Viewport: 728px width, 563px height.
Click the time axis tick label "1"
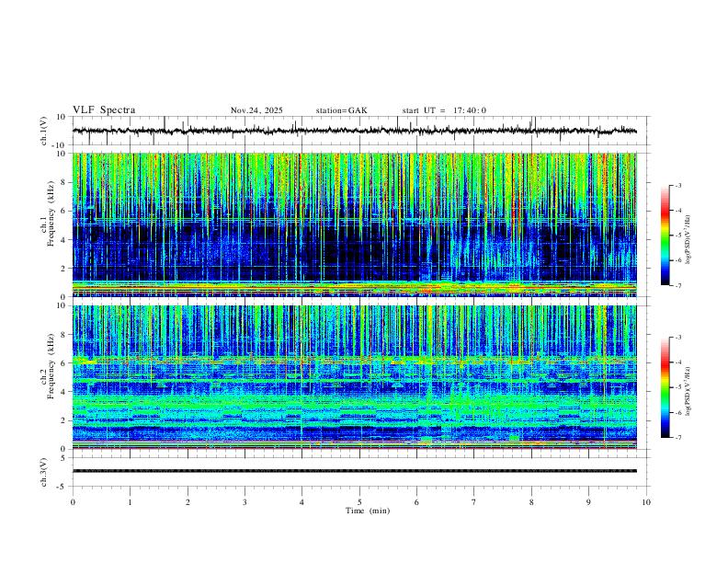[130, 502]
